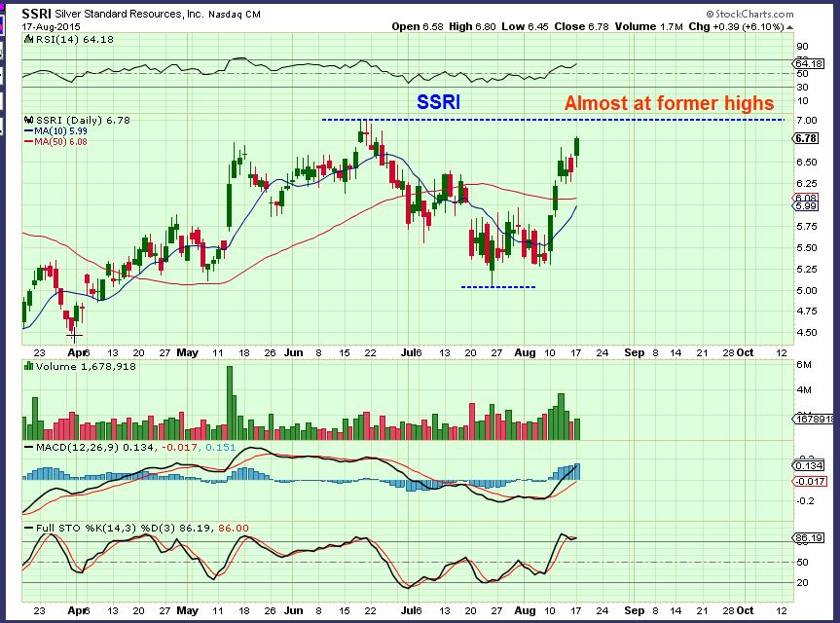Screen dimensions: 840x623
Task: Click the 'RSI(14) 64.18' legend text
Action: click(75, 39)
